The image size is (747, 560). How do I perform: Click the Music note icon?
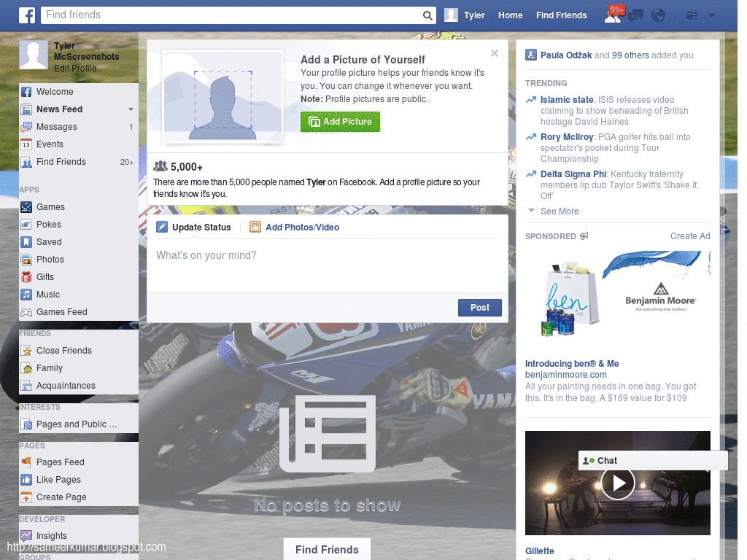(26, 295)
